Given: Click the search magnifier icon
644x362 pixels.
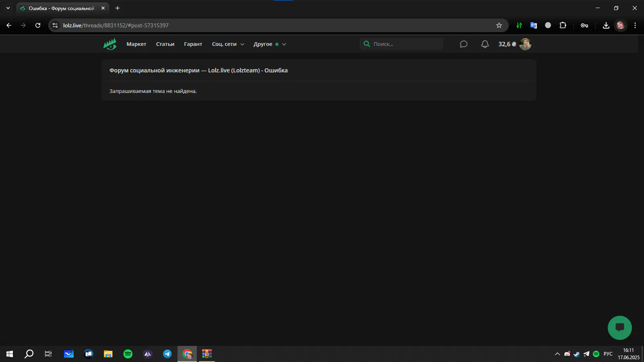Looking at the screenshot, I should [367, 44].
